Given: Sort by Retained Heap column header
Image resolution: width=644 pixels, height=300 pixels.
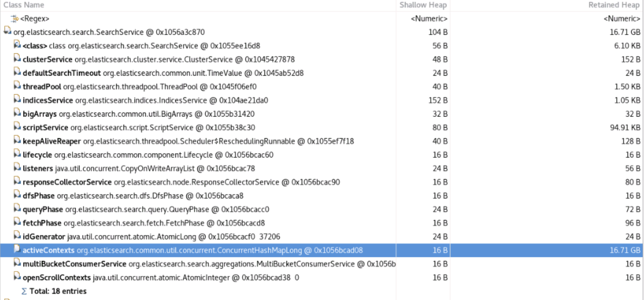Looking at the screenshot, I should tap(614, 5).
